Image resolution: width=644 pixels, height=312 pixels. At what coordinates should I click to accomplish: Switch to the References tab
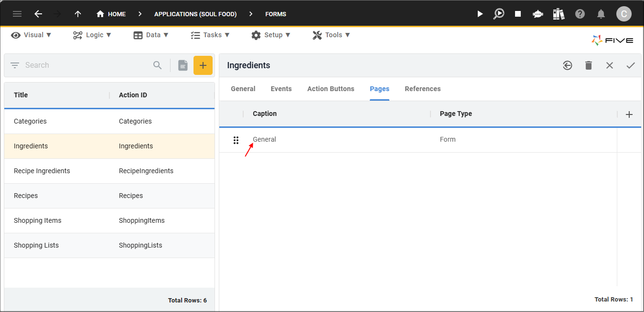[x=423, y=89]
